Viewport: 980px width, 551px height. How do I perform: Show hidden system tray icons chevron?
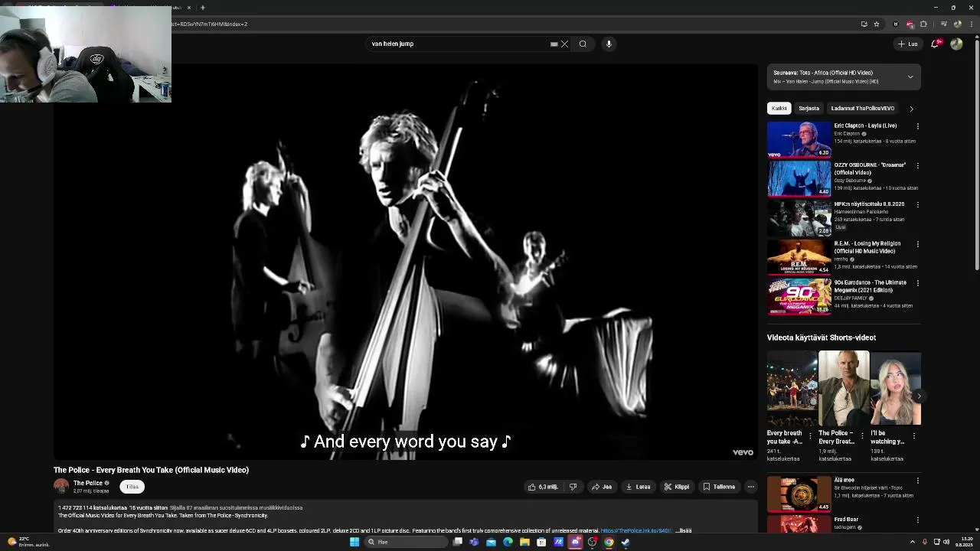[912, 542]
